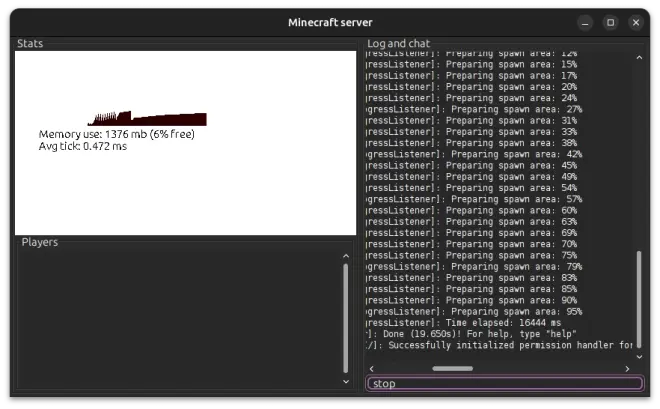Click the 'Preparing spawn area: 49%' log line
The width and height of the screenshot is (660, 409).
471,177
